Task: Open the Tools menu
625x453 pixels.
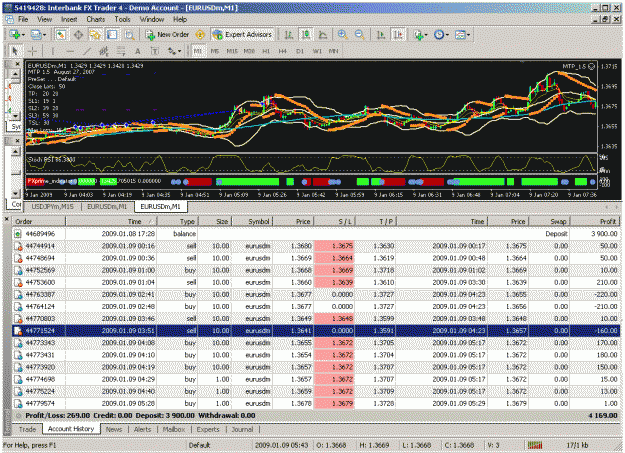Action: 122,19
